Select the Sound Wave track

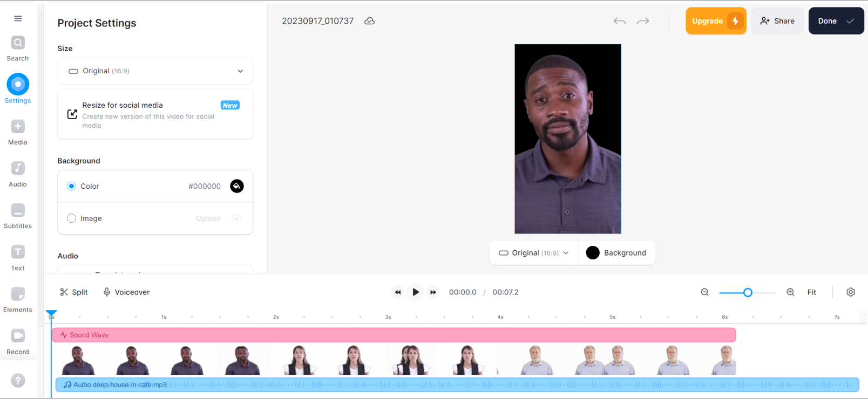point(394,335)
